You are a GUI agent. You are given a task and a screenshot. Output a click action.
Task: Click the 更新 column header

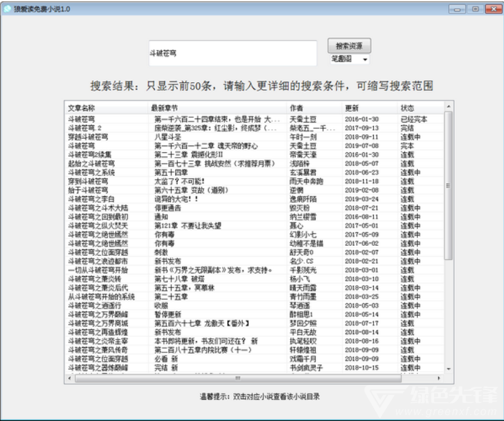(x=370, y=108)
